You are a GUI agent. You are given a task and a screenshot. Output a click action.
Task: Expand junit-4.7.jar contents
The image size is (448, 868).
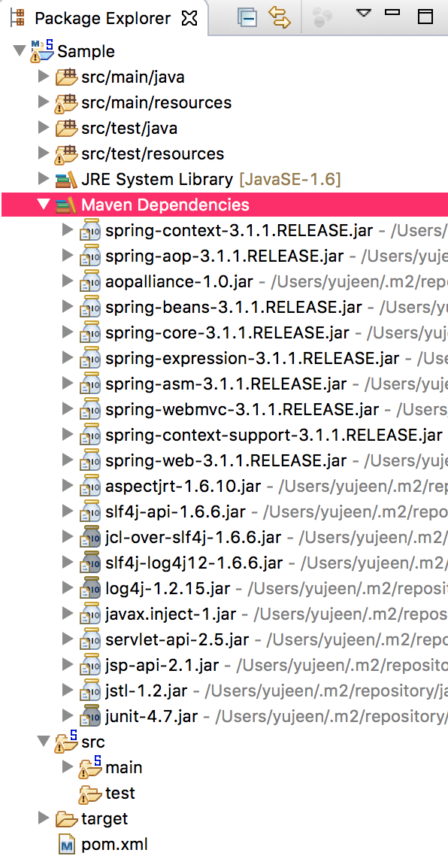click(x=68, y=716)
